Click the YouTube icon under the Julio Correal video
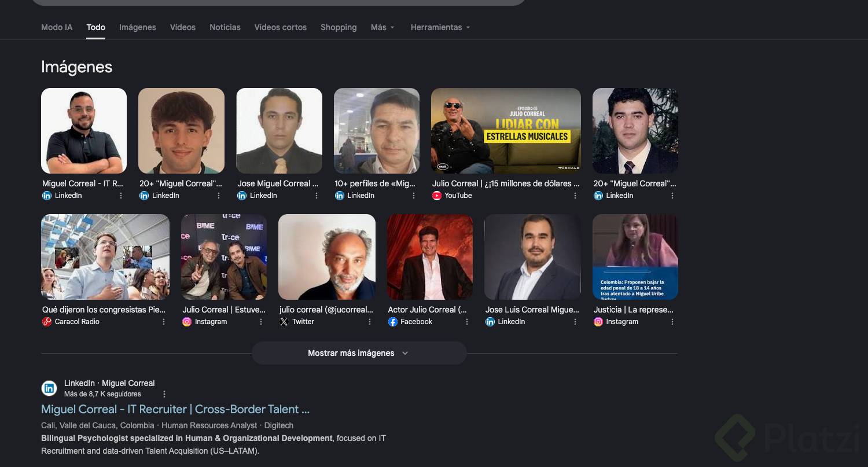This screenshot has width=868, height=467. [x=437, y=196]
